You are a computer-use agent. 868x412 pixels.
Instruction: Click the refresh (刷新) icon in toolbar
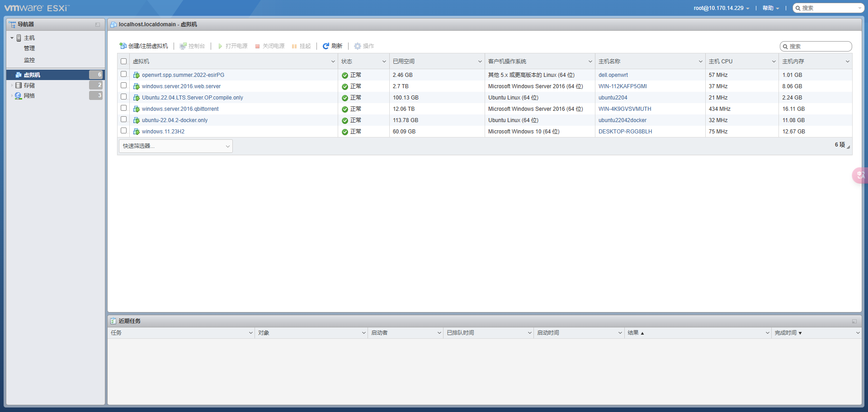pos(325,46)
